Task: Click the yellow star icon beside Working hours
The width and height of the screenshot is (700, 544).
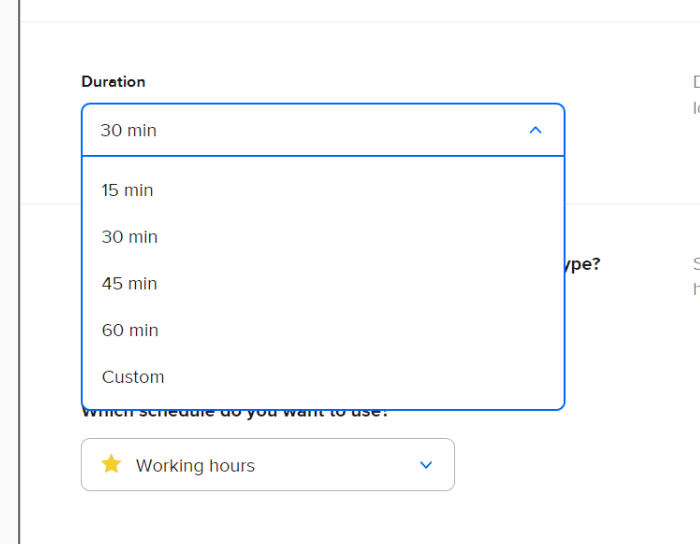Action: 111,464
